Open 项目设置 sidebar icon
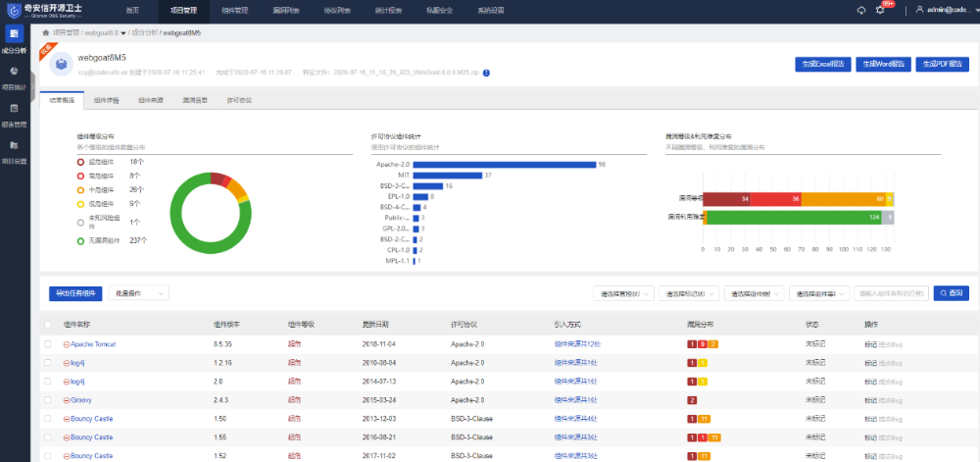 [x=14, y=145]
